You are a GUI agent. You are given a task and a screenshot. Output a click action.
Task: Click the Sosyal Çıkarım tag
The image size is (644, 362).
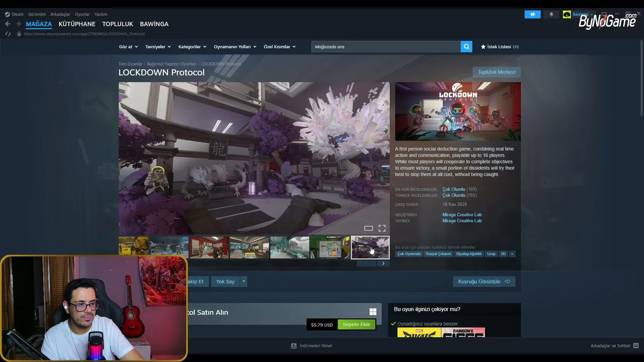(438, 254)
